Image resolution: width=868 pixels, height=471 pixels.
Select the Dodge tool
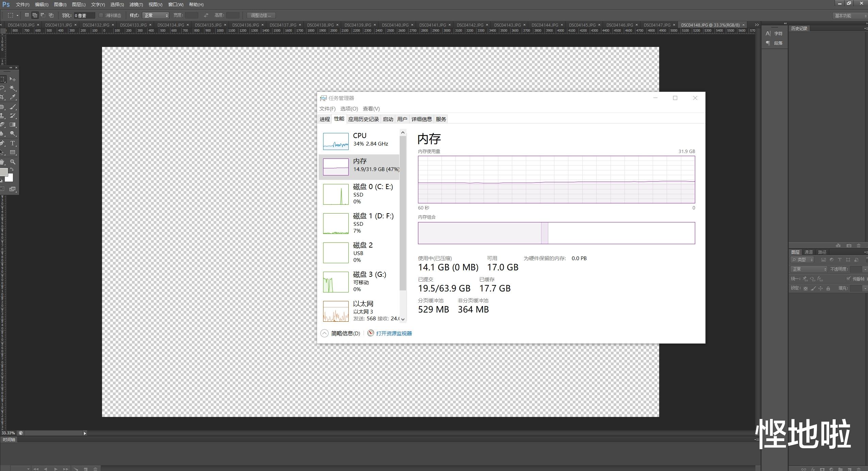pos(13,134)
